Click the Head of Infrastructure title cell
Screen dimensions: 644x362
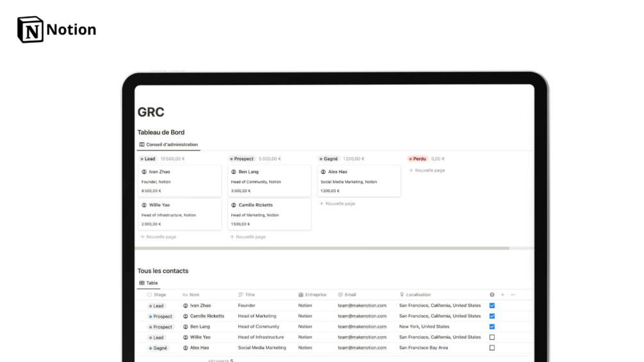pos(261,338)
